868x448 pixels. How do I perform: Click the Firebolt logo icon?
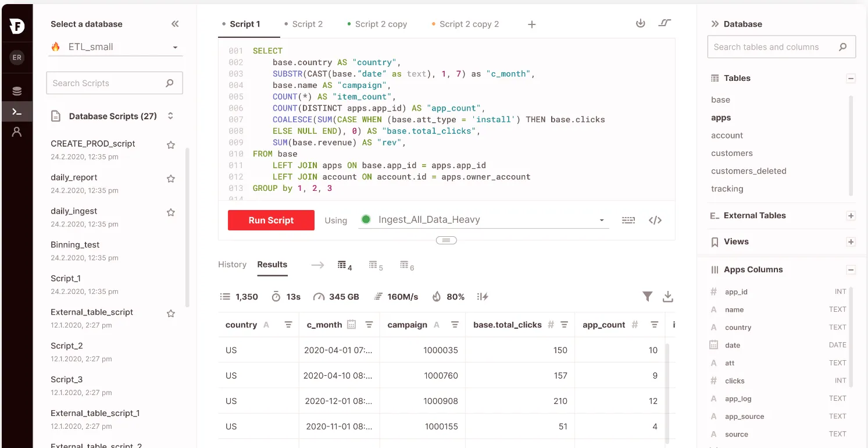point(17,26)
